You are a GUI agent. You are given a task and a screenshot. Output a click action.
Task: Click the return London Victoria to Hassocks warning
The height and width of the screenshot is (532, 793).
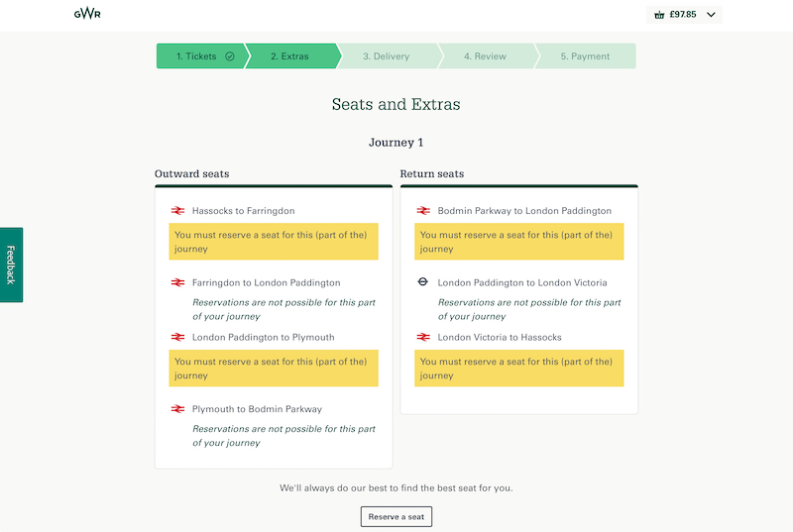pyautogui.click(x=518, y=369)
